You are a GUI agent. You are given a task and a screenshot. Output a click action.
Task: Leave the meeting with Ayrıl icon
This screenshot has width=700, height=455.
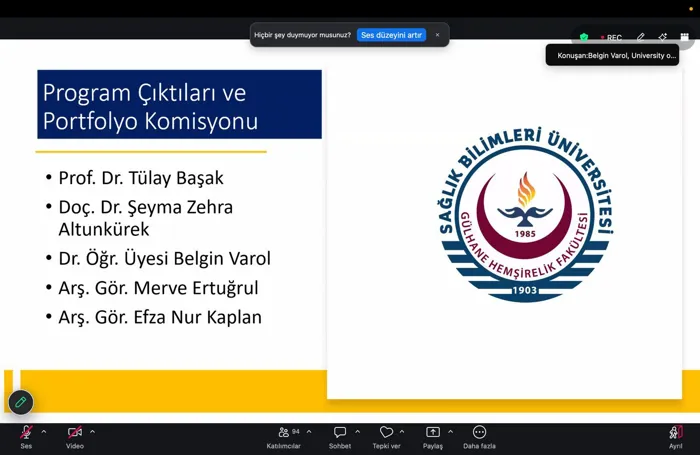[x=675, y=432]
